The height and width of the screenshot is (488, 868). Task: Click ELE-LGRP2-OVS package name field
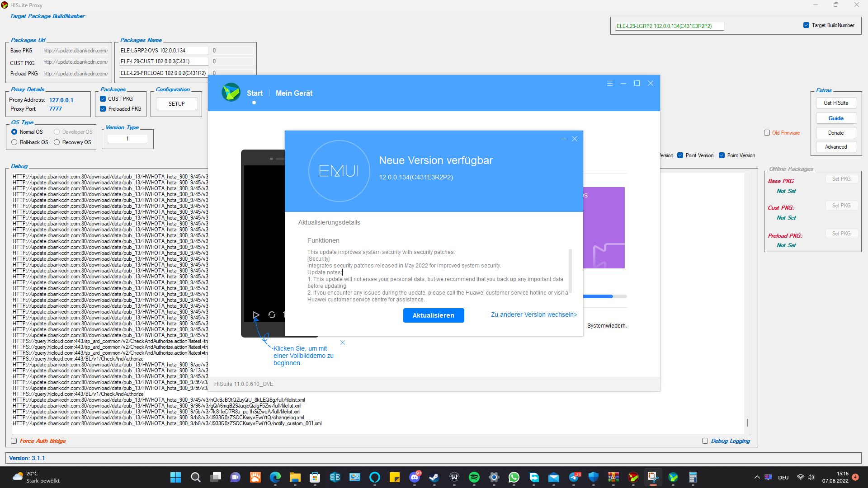click(163, 51)
